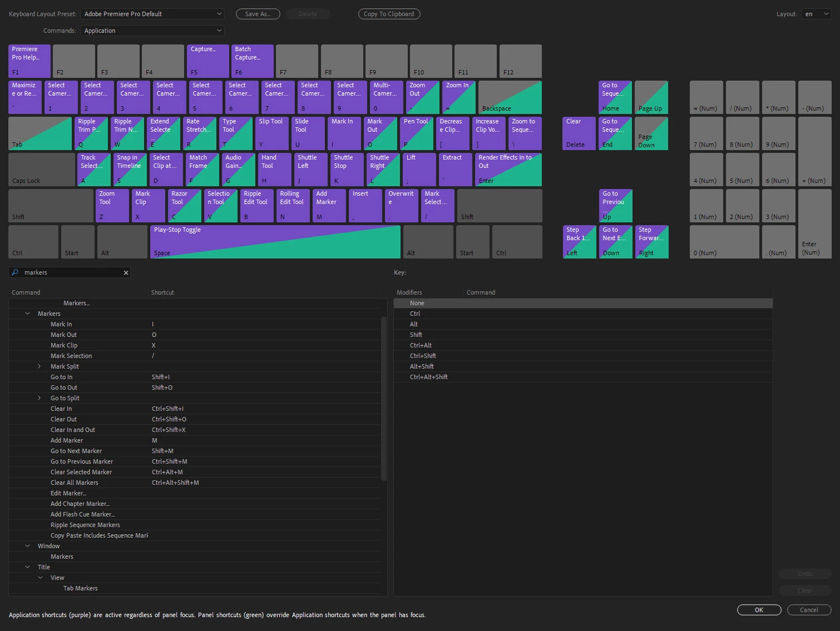This screenshot has width=840, height=631.
Task: Select the M Add Marker key
Action: click(x=329, y=206)
